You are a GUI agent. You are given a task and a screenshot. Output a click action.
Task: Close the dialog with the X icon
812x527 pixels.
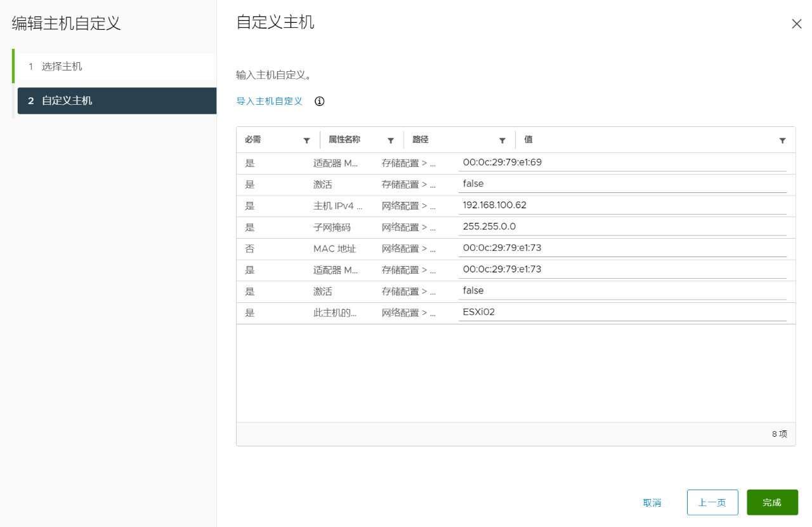pos(797,24)
